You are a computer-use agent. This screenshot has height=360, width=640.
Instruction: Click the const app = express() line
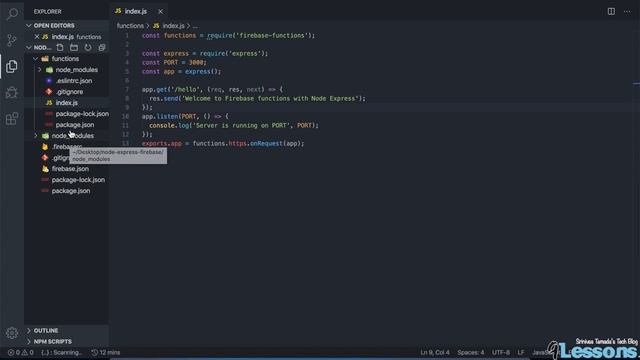[181, 71]
